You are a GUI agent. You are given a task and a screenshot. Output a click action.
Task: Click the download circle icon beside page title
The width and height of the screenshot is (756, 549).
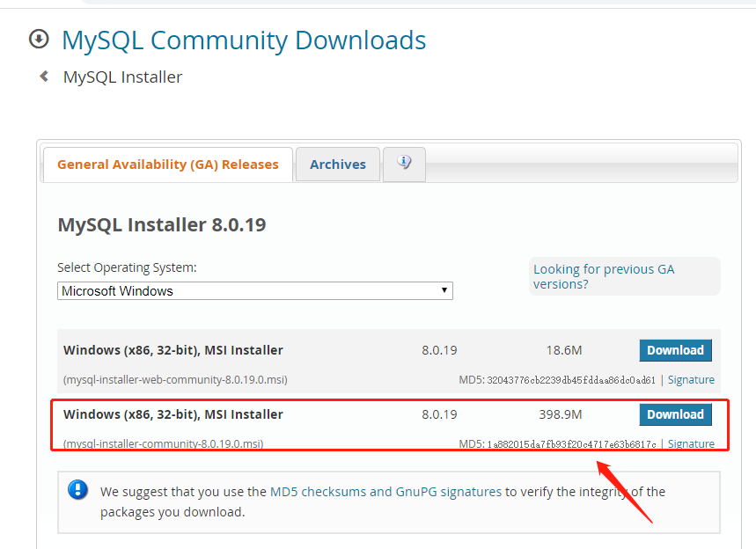[39, 39]
